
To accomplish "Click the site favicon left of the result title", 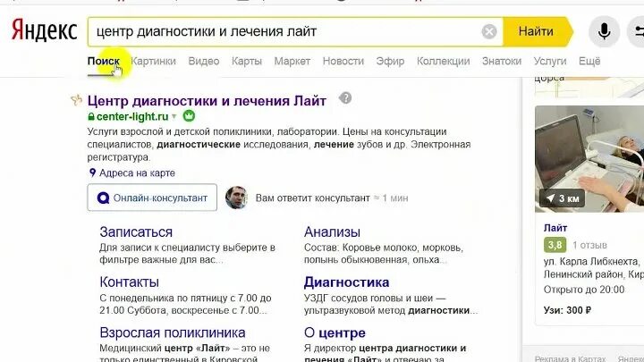I will [76, 100].
